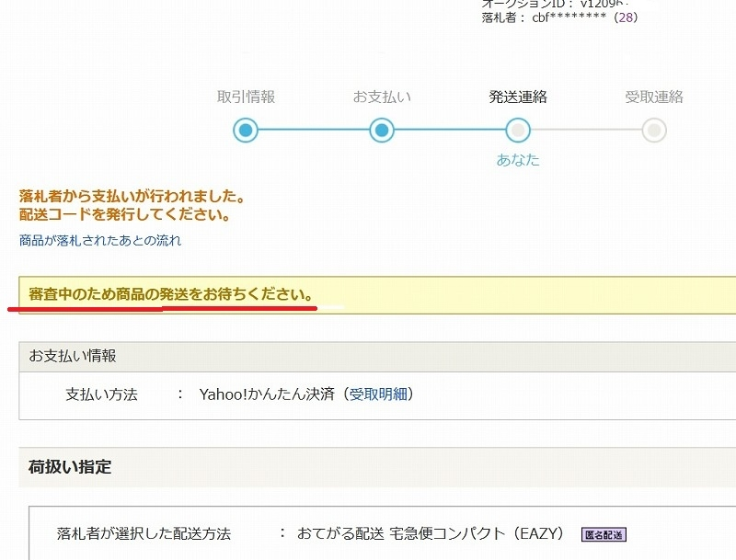Click the 発送連絡 step circle
Viewport: 736px width, 560px height.
[x=518, y=130]
